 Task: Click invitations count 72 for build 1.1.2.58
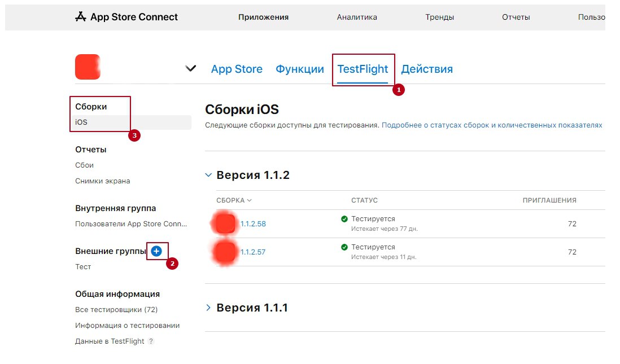click(x=572, y=223)
